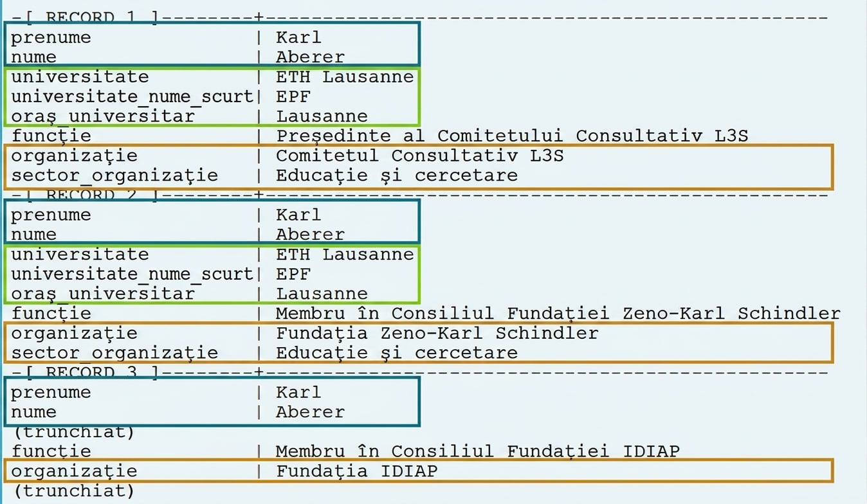Viewport: 867px width, 504px height.
Task: Select 'ETH Lausanne' in record 2
Action: coord(345,254)
